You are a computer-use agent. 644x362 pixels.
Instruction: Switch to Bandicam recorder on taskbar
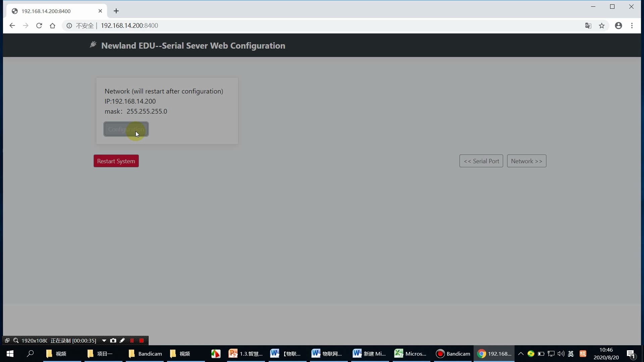coord(453,354)
